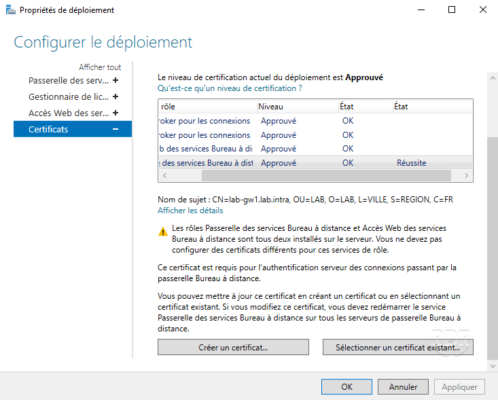Click the yellow warning triangle icon
The image size is (498, 400).
163,231
